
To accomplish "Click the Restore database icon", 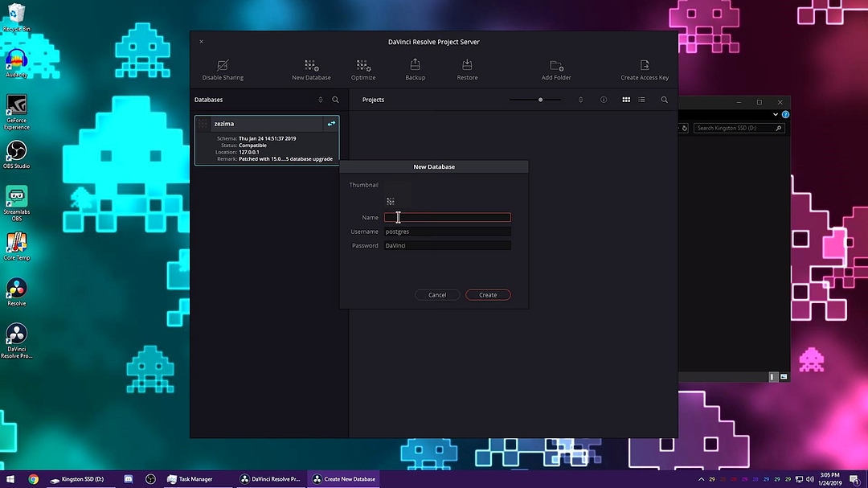I will 467,68.
